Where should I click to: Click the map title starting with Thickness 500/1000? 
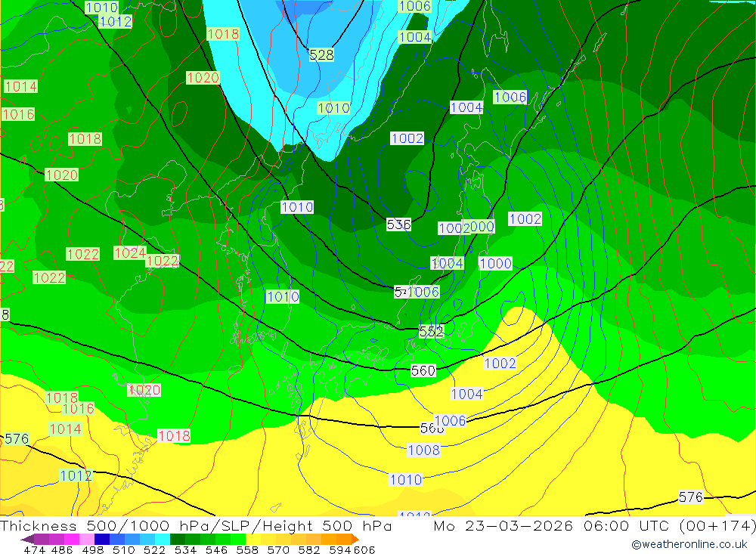click(x=196, y=525)
